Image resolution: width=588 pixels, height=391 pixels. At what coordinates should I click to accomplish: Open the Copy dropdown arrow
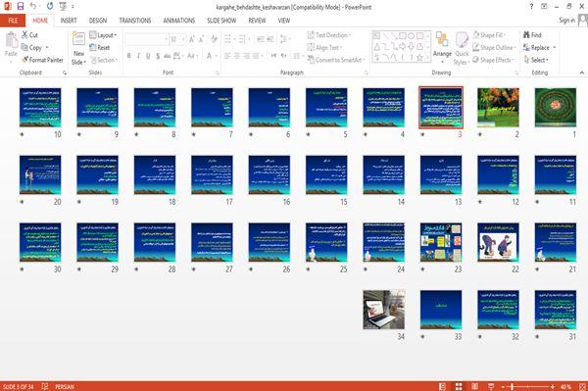click(x=47, y=48)
